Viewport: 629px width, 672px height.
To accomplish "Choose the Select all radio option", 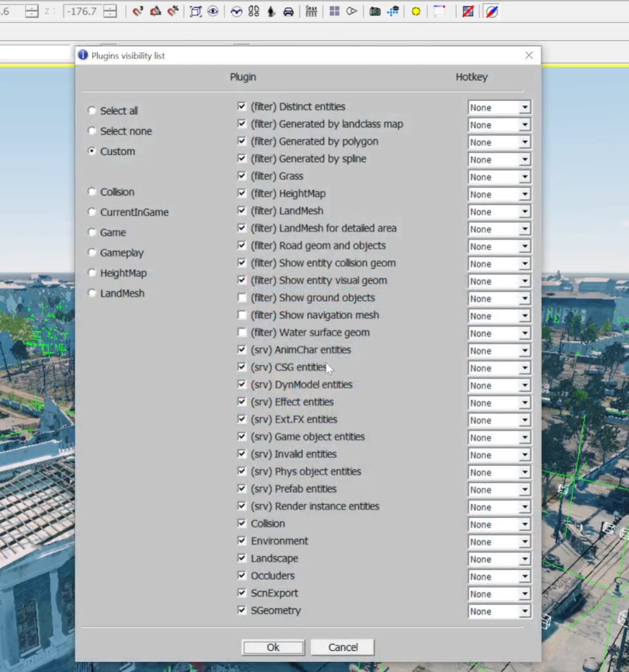I will (x=92, y=111).
